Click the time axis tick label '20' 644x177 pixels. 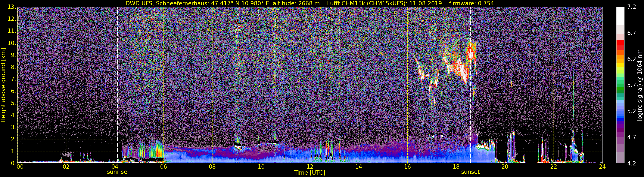pyautogui.click(x=505, y=167)
